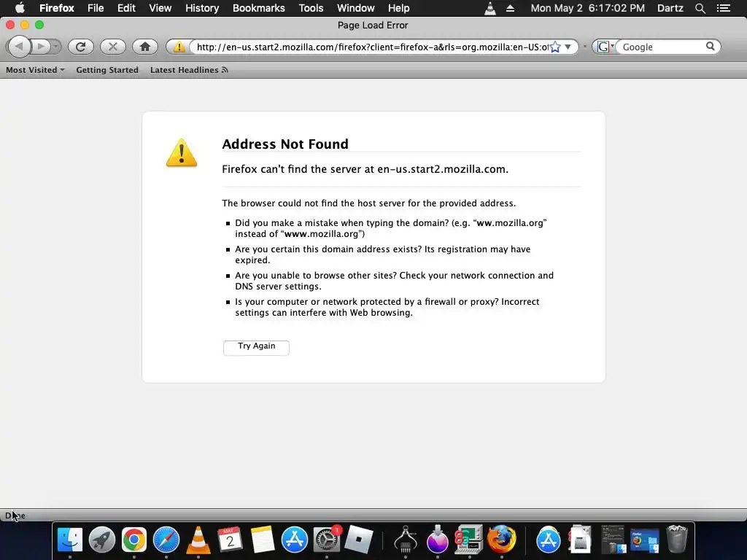Open the retro computer emulator icon in the dock

pos(469,540)
